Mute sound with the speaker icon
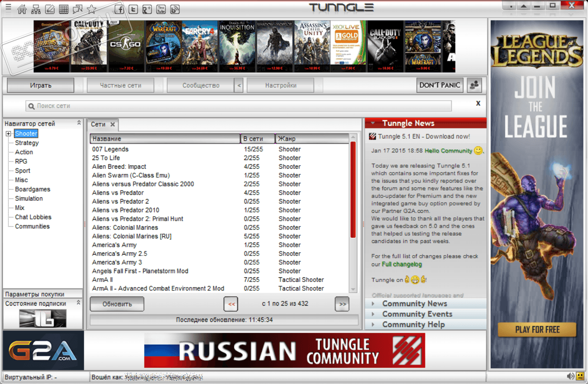 point(570,376)
